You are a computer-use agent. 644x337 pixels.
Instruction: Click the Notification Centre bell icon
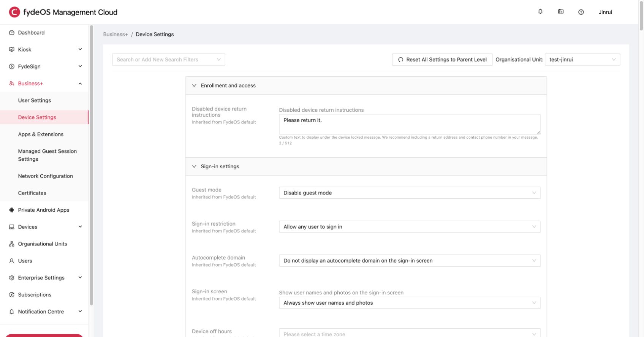[x=12, y=312]
